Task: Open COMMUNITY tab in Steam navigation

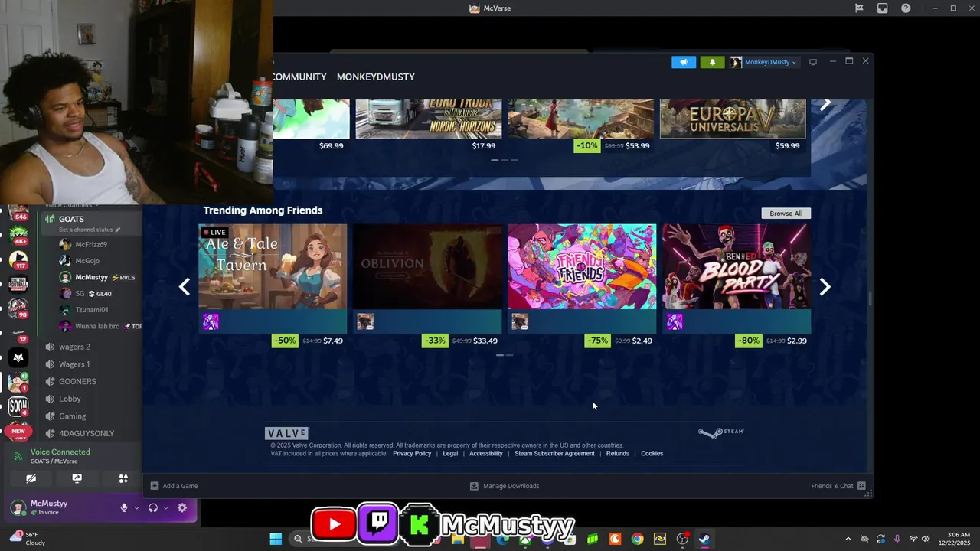Action: click(x=300, y=77)
